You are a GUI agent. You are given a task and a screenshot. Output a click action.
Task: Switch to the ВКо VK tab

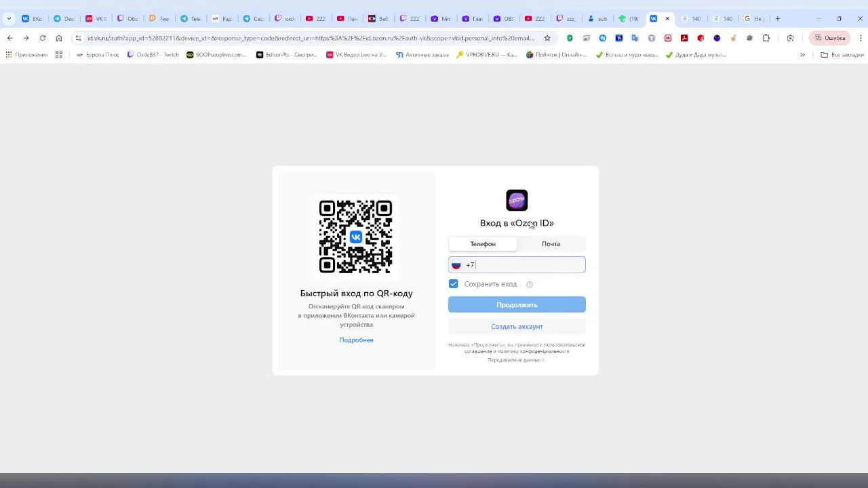32,18
